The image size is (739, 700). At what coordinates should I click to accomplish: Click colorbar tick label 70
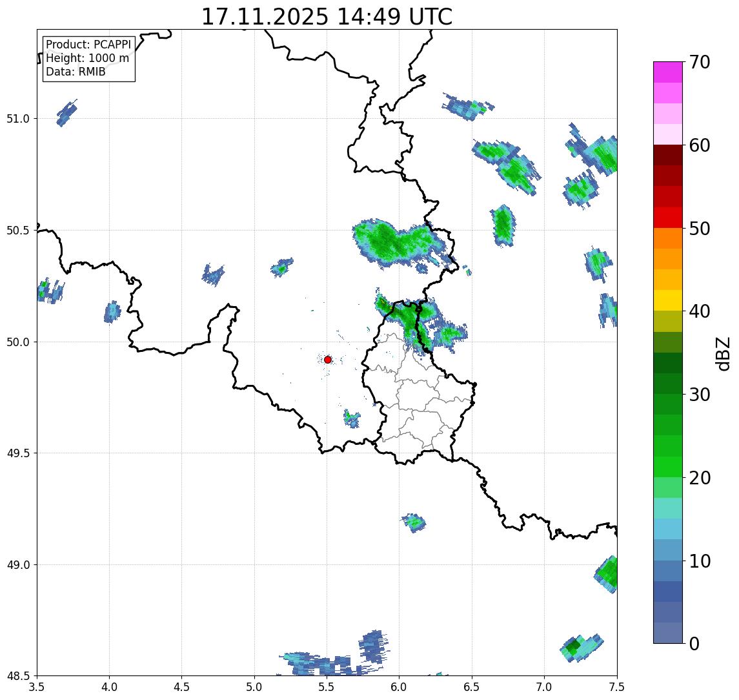pyautogui.click(x=700, y=62)
